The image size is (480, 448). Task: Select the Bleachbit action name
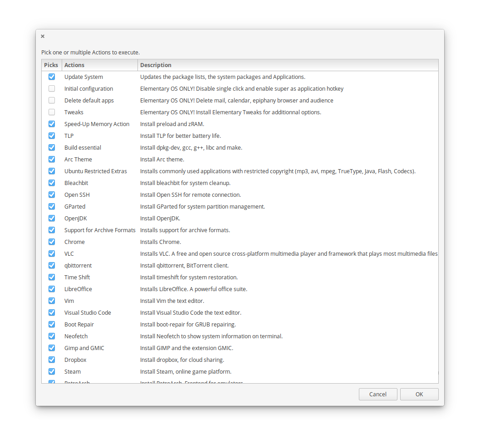pyautogui.click(x=76, y=183)
